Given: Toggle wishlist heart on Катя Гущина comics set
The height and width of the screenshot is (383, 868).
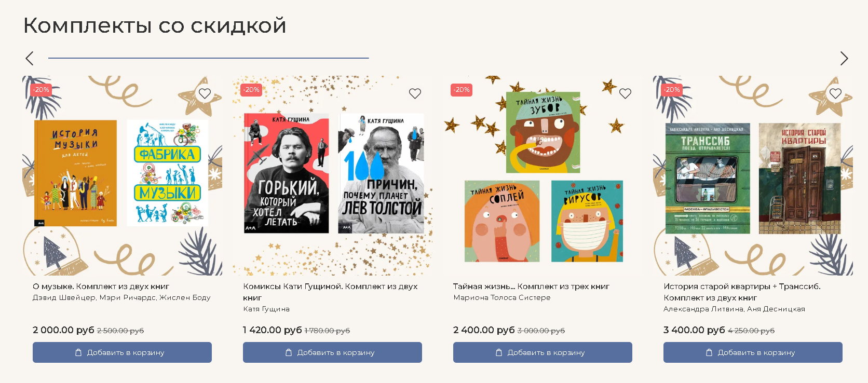Looking at the screenshot, I should pos(415,93).
